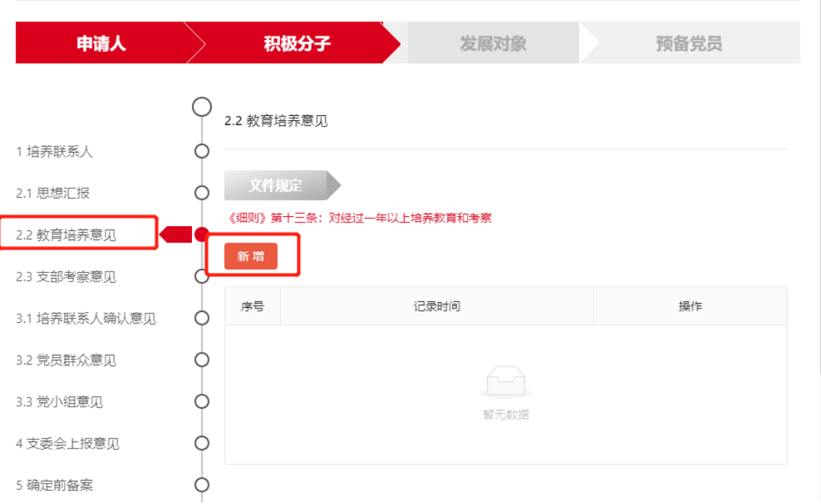
Task: Switch to the 申请人 stage tab
Action: (x=101, y=43)
